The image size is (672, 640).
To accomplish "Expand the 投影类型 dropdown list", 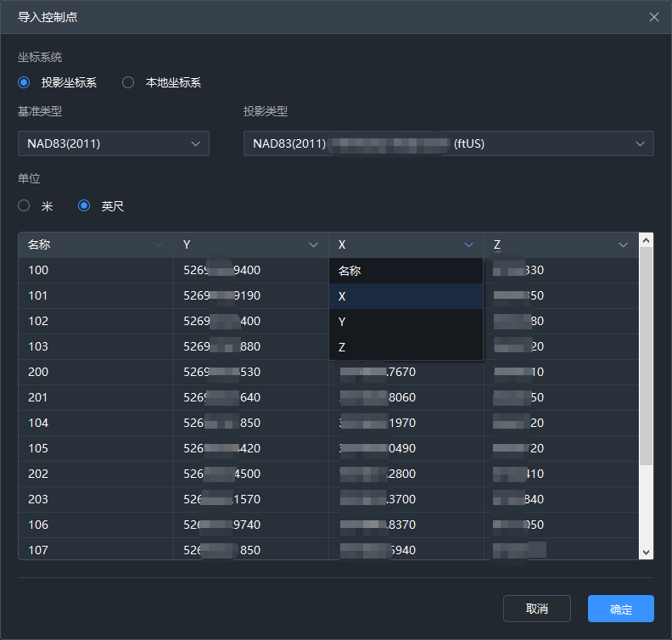I will [448, 143].
